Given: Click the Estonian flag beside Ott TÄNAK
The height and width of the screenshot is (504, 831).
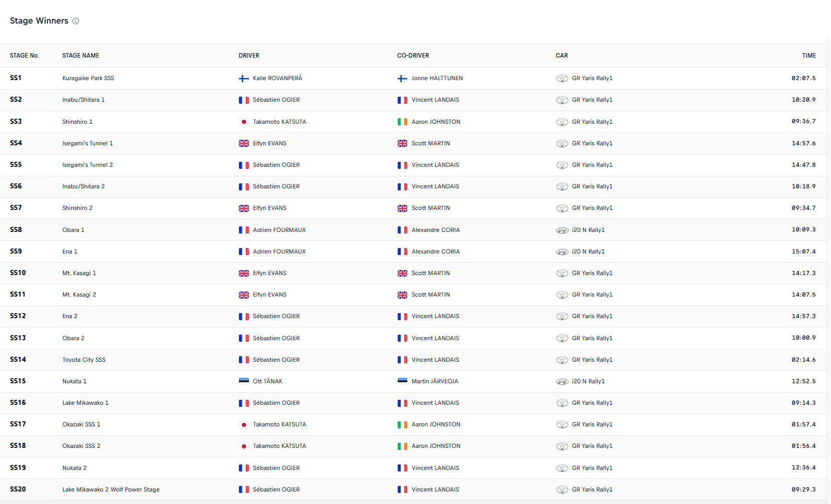Looking at the screenshot, I should pos(243,381).
